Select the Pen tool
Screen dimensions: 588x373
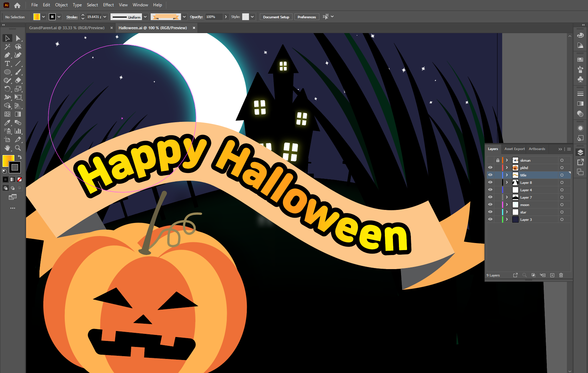(x=7, y=55)
